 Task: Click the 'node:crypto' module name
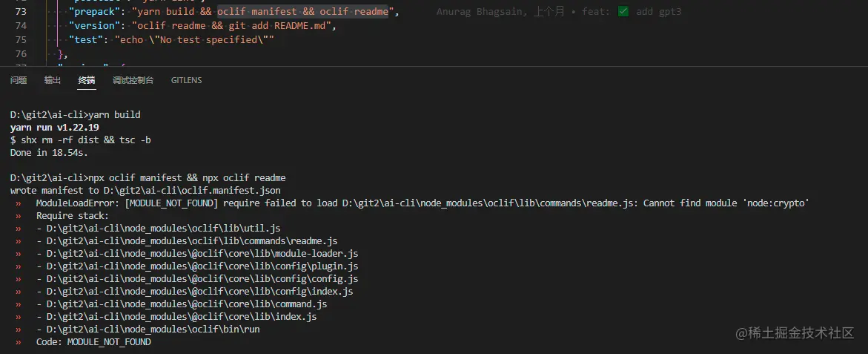point(775,203)
